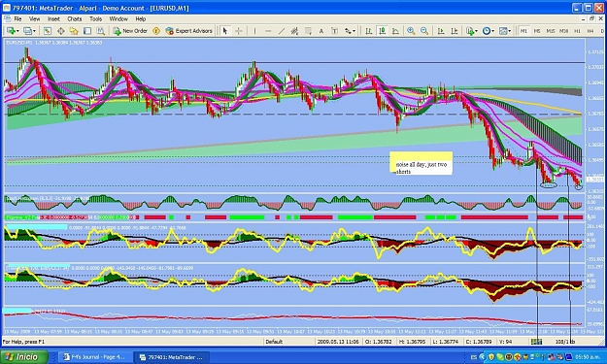Select the Equidistant Channel tool
This screenshot has height=364, width=607.
(294, 31)
